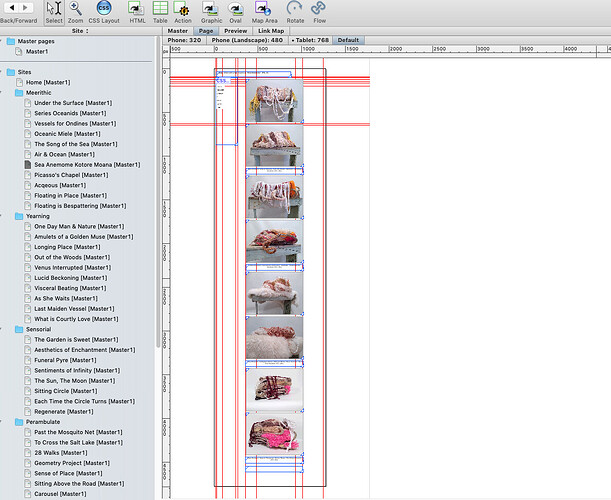Image resolution: width=611 pixels, height=500 pixels.
Task: Activate the Map Area tool
Action: 264,12
